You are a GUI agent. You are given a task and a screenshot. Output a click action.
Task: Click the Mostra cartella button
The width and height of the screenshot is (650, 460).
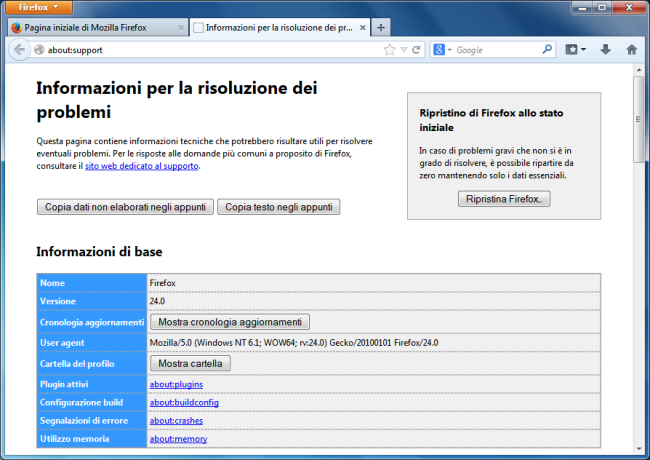(190, 363)
